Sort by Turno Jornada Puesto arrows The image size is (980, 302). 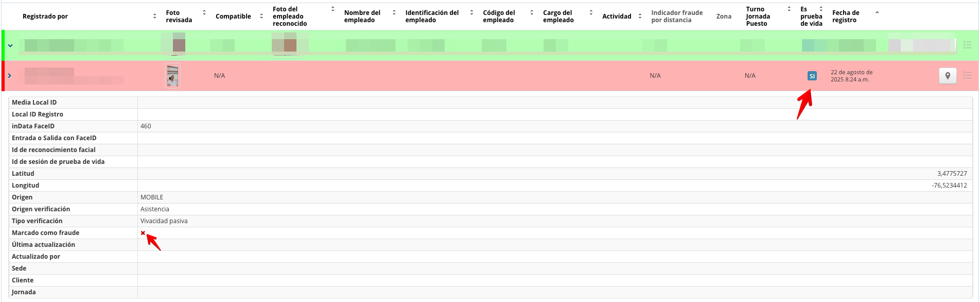click(789, 9)
